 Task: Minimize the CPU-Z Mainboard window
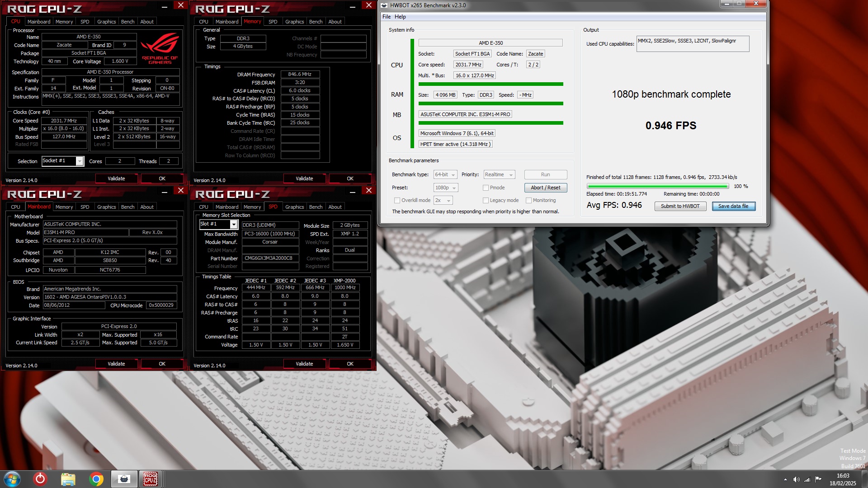coord(165,191)
